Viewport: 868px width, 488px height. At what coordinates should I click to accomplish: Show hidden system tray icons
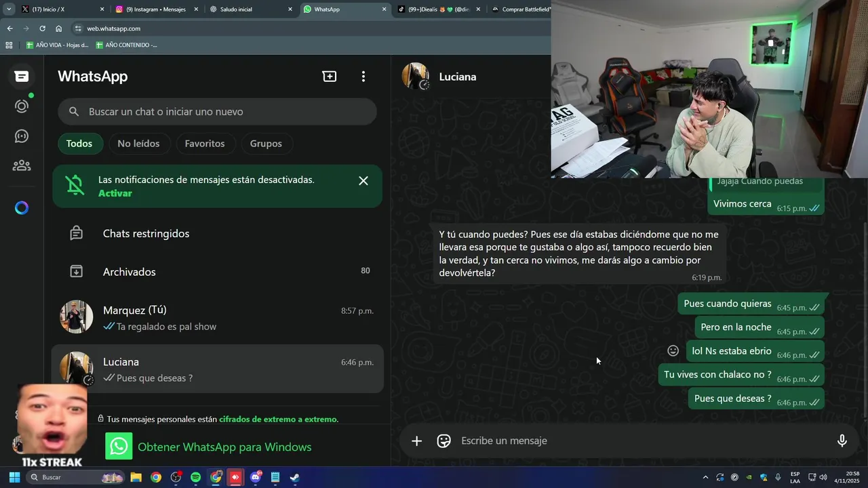[705, 477]
